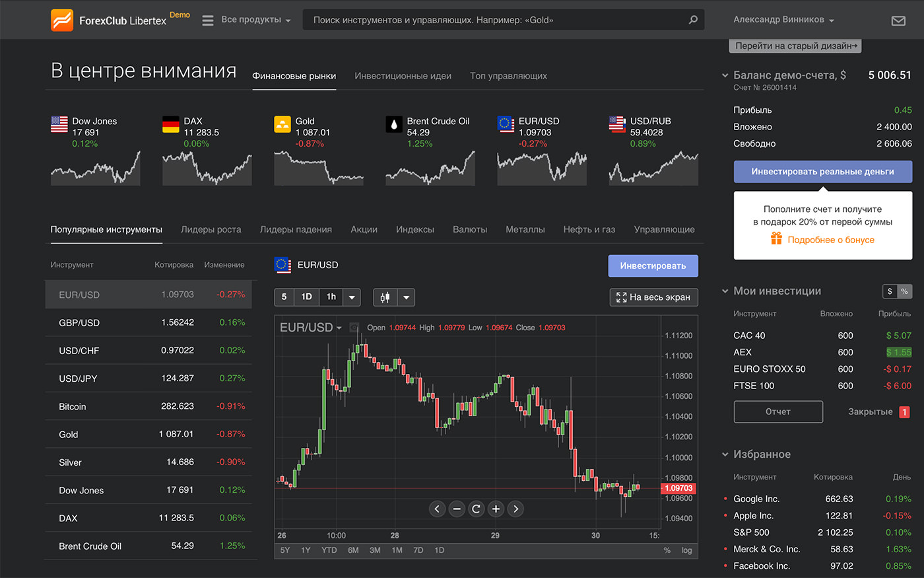Collapse the Избранное section
Image resolution: width=924 pixels, height=578 pixels.
coord(725,454)
